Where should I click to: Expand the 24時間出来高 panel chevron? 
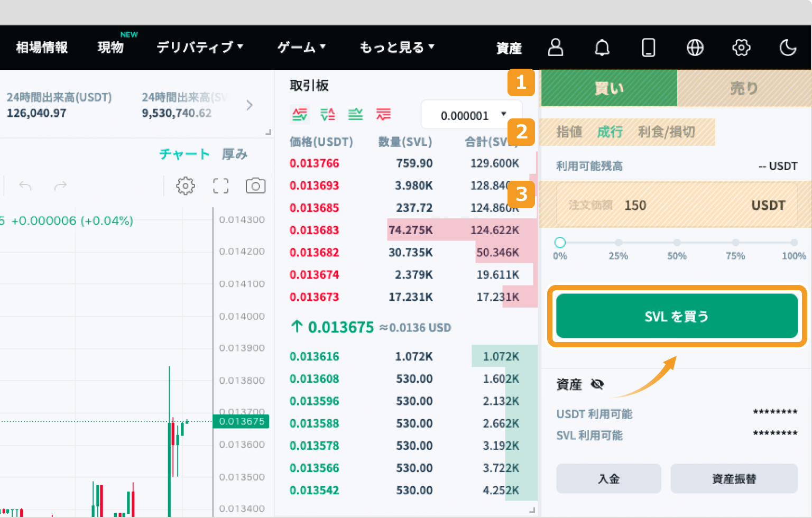pyautogui.click(x=250, y=105)
